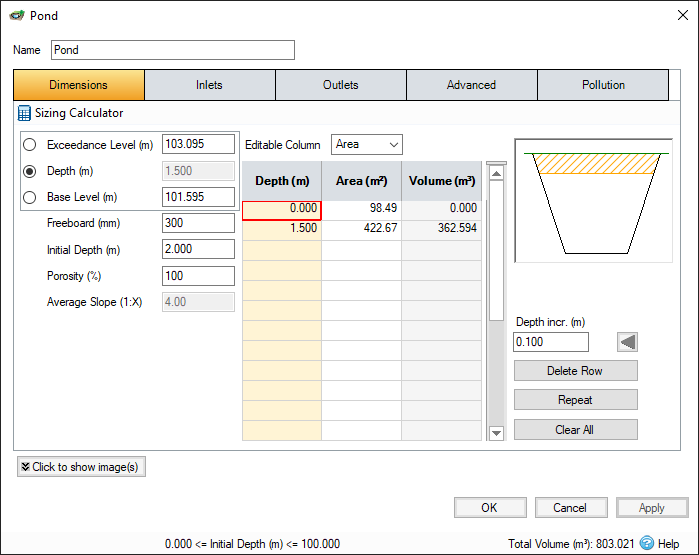The image size is (699, 555).
Task: Close the Pond dialog window
Action: pos(683,16)
